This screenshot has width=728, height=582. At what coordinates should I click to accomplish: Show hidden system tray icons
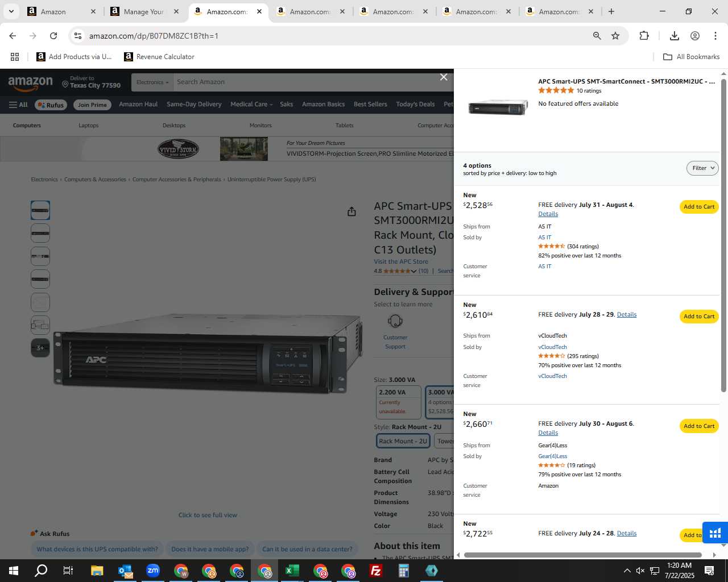point(627,571)
